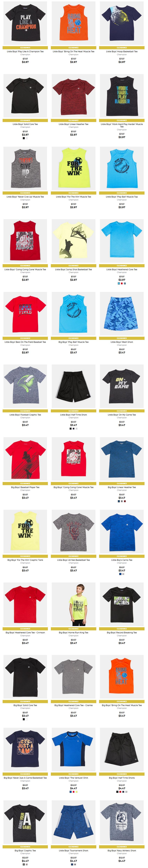The image size is (148, 868).
Task: Select the black swatch for Little Boys' Solid Core Tee
Action: click(x=24, y=138)
